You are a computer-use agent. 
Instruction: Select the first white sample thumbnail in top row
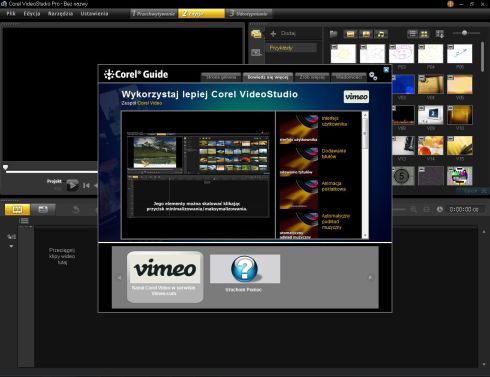(343, 53)
